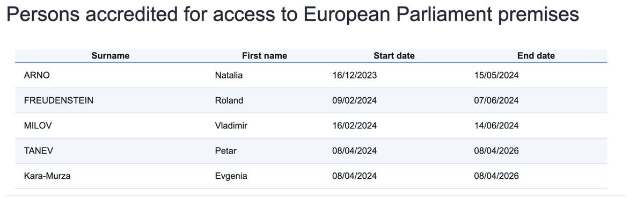
Task: Select the ARNO surname cell
Action: pyautogui.click(x=37, y=75)
